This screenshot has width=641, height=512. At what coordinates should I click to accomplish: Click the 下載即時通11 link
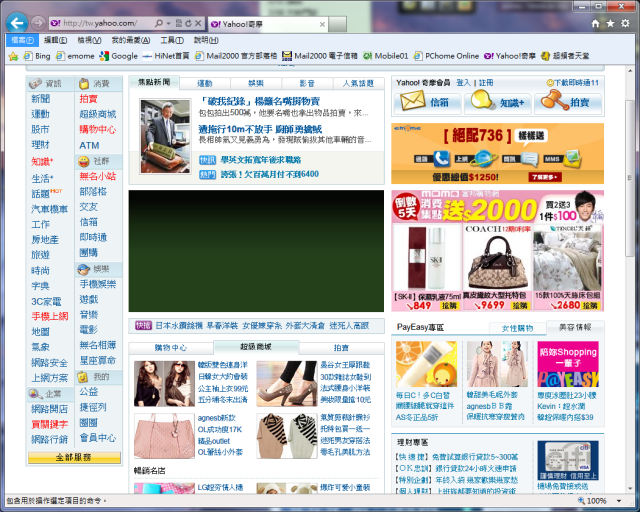coord(572,83)
